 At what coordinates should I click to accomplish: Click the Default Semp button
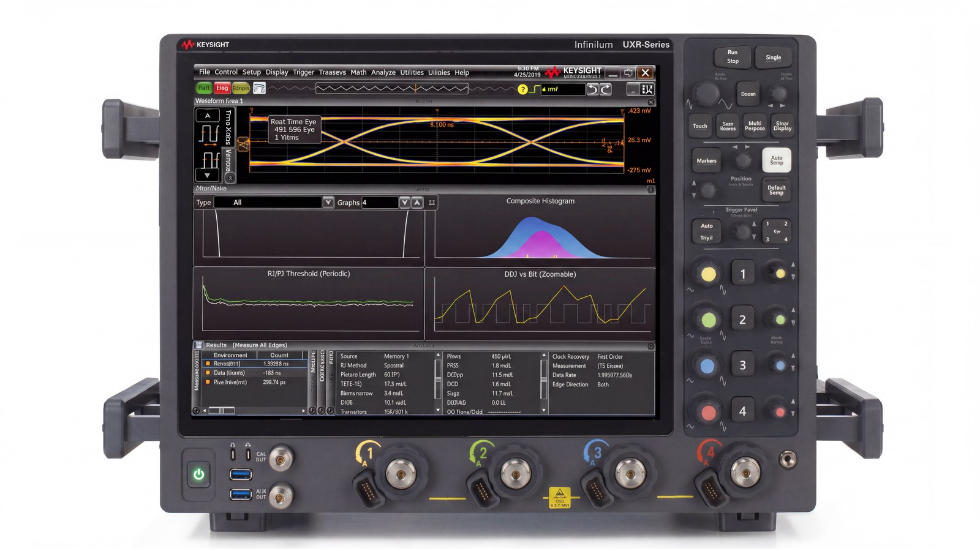pyautogui.click(x=776, y=190)
